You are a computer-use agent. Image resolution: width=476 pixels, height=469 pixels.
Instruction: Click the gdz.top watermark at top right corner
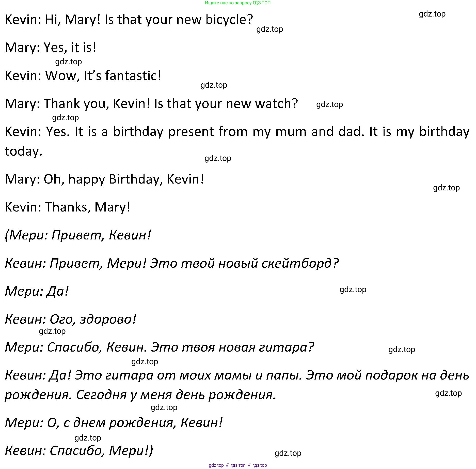tap(432, 14)
